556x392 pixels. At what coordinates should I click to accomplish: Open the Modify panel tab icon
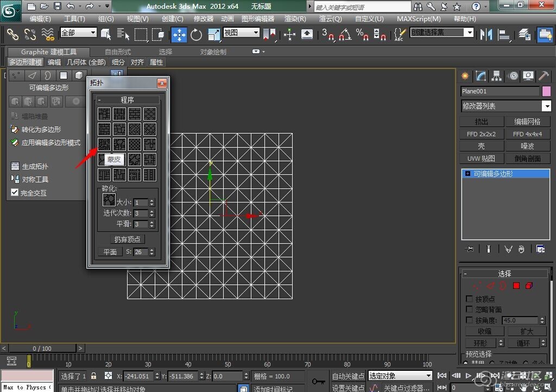(x=480, y=76)
